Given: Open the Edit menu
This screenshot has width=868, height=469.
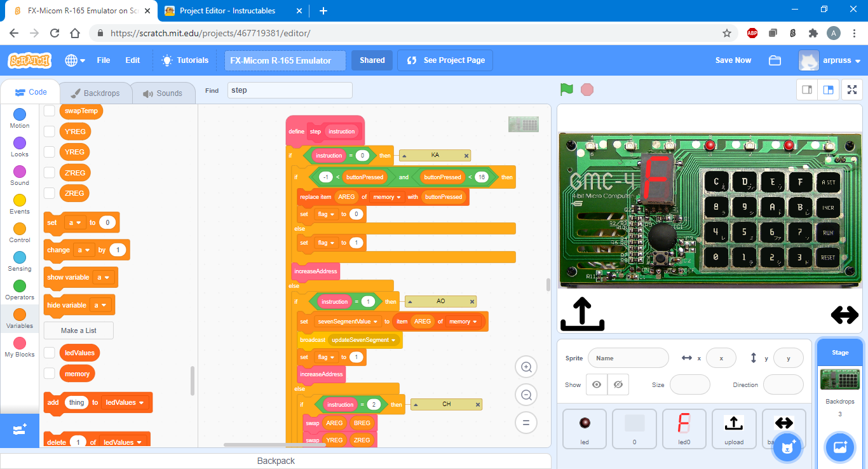Looking at the screenshot, I should [x=133, y=60].
